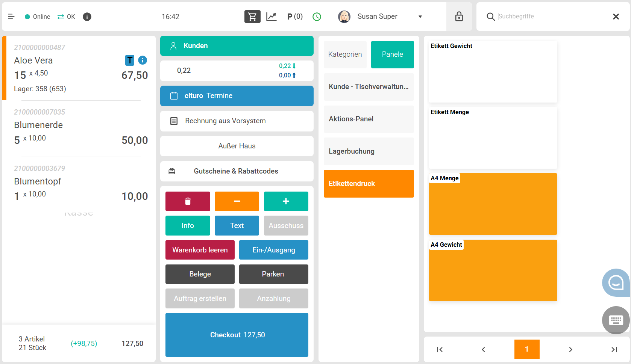Open the sales statistics chart icon
This screenshot has height=364, width=631.
click(271, 17)
